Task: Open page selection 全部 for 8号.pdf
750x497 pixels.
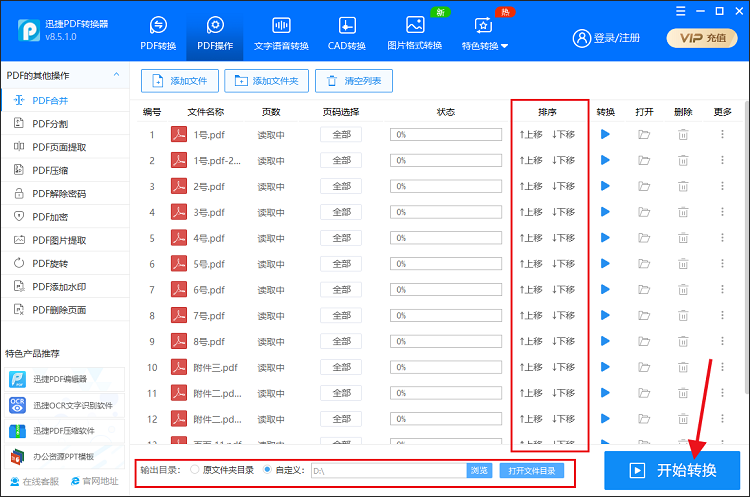Action: pyautogui.click(x=341, y=342)
